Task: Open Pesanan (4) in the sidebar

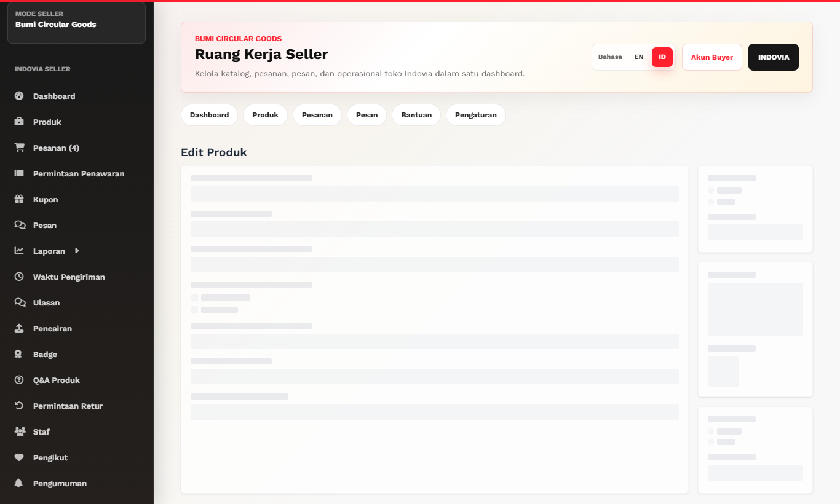Action: pos(56,148)
